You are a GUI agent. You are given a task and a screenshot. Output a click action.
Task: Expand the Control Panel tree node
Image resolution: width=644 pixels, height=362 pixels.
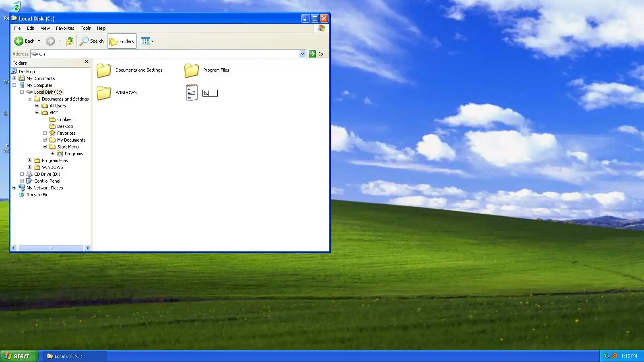pos(22,181)
